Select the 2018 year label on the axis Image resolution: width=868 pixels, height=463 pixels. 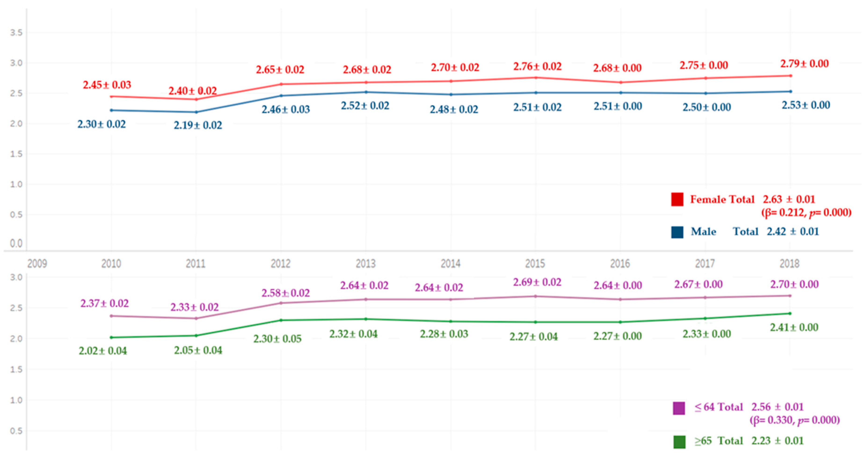[789, 264]
